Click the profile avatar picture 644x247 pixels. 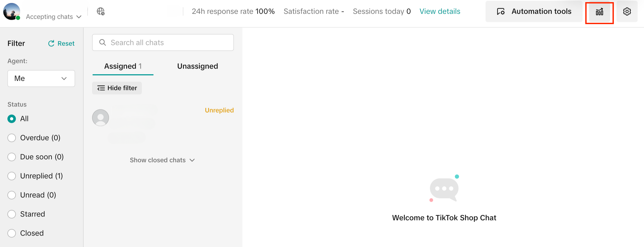[x=11, y=11]
